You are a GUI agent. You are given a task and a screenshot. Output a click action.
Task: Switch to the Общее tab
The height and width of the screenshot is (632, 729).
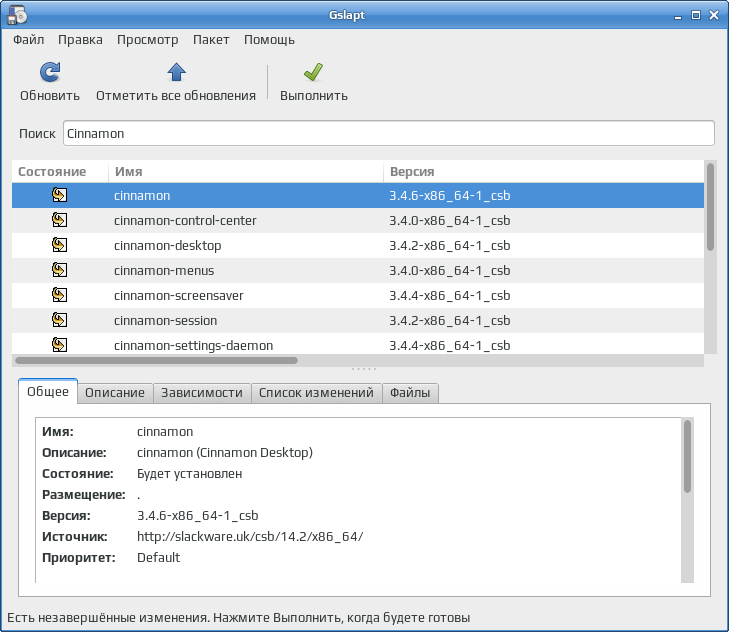48,392
